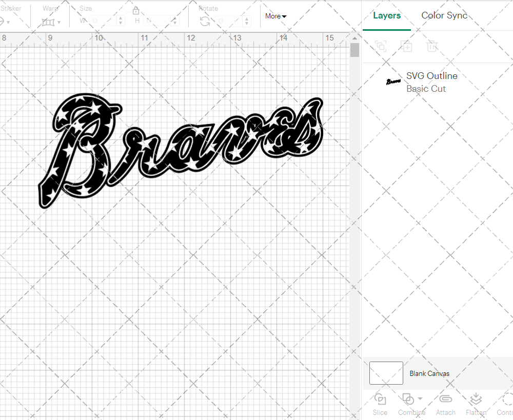
Task: Click the Blank Canvas color swatch
Action: pyautogui.click(x=386, y=373)
